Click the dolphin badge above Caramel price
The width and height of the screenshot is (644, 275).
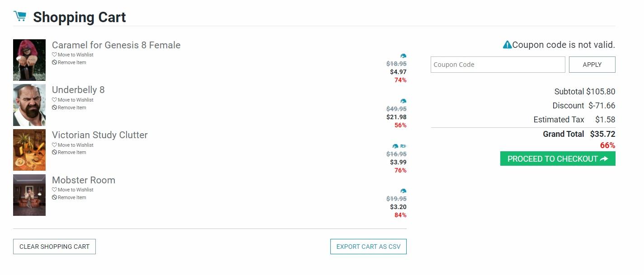coord(403,56)
